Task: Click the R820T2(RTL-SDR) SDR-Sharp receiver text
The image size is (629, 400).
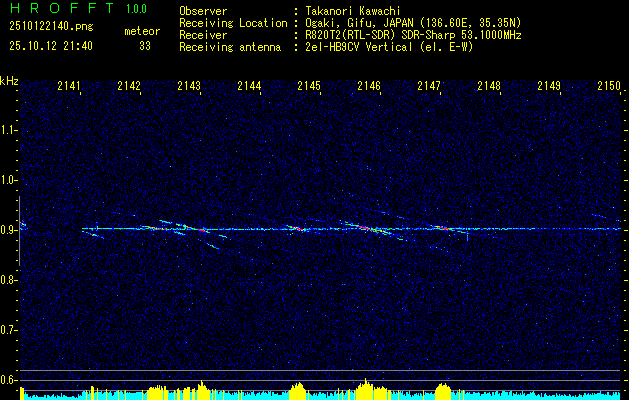Action: click(x=412, y=35)
